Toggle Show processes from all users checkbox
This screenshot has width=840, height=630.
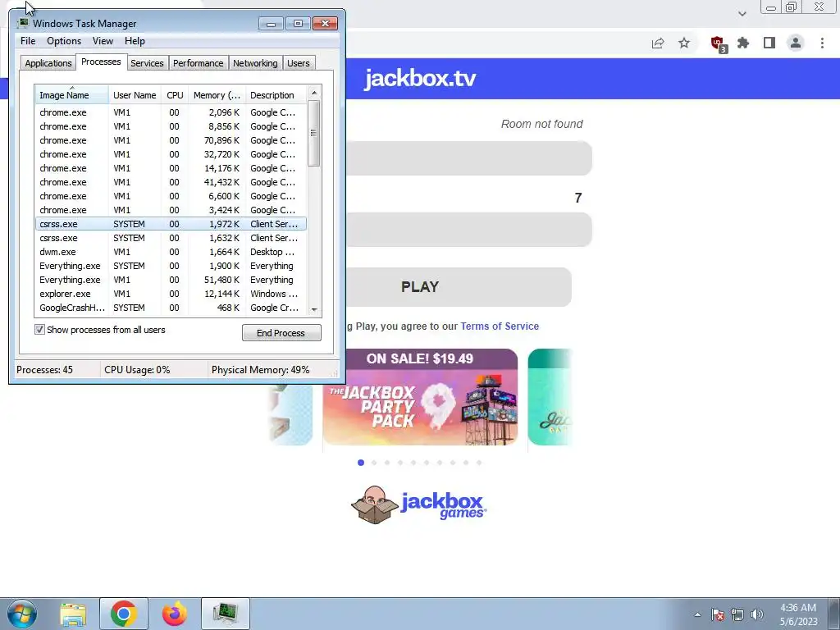pyautogui.click(x=39, y=330)
